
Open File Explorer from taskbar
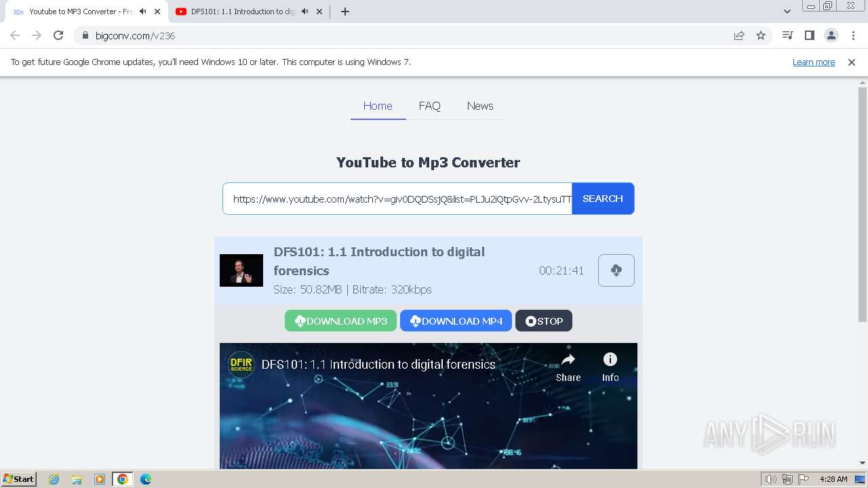(77, 479)
